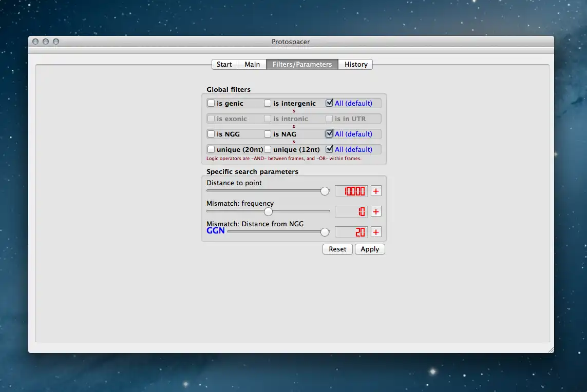Enable the 'is NAG' checkbox

pos(267,134)
